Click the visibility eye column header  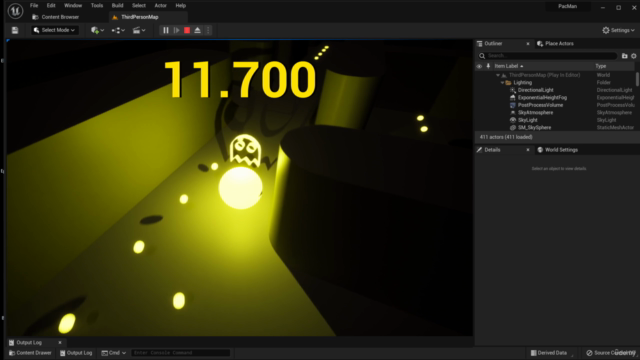479,66
